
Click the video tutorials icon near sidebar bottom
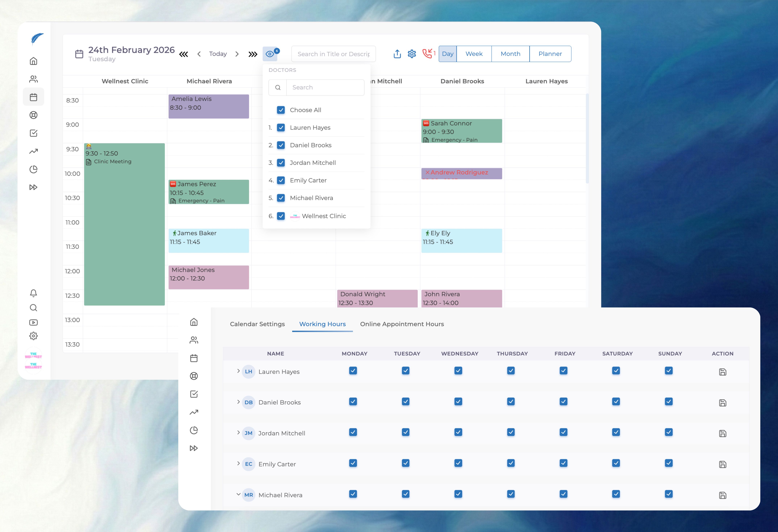click(x=34, y=322)
